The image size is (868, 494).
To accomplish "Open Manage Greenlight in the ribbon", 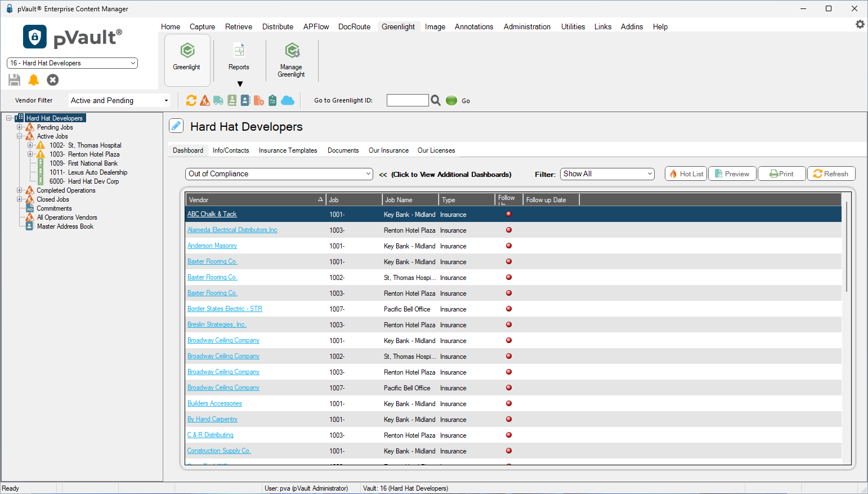I will click(x=292, y=59).
